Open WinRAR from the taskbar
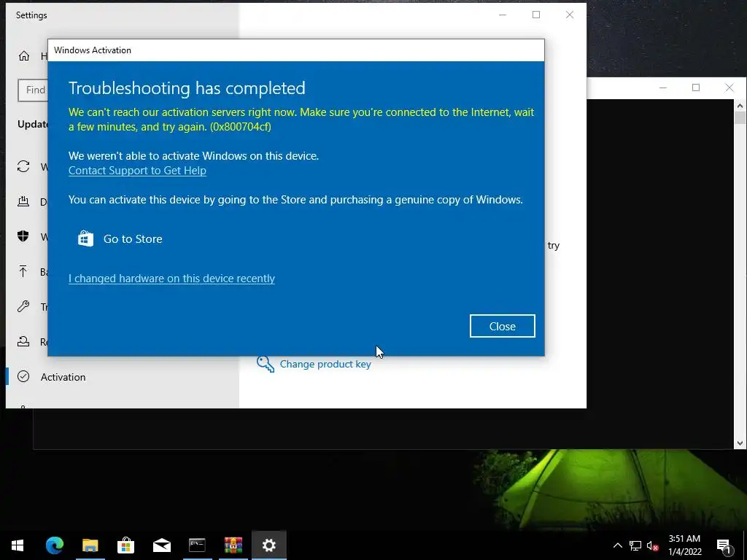 pyautogui.click(x=233, y=545)
